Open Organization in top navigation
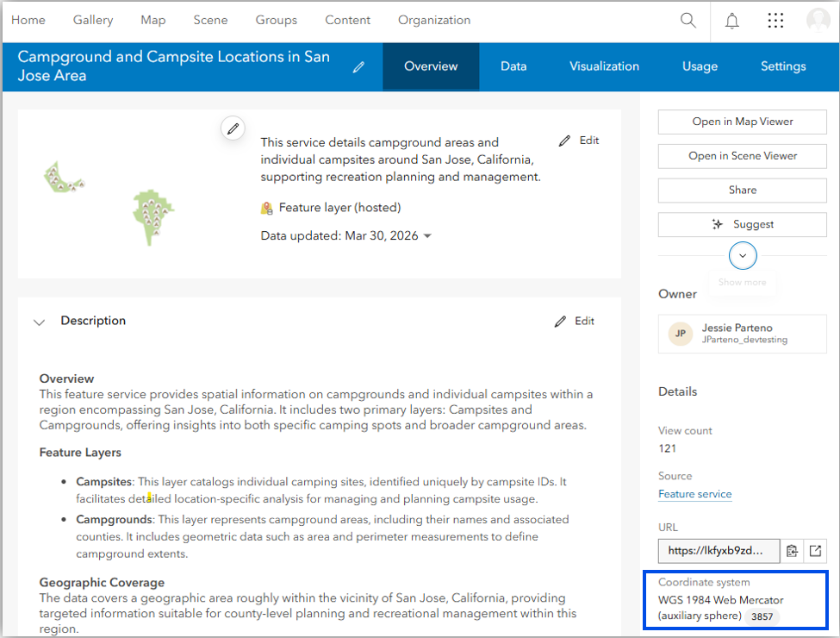The height and width of the screenshot is (638, 840). [x=434, y=21]
